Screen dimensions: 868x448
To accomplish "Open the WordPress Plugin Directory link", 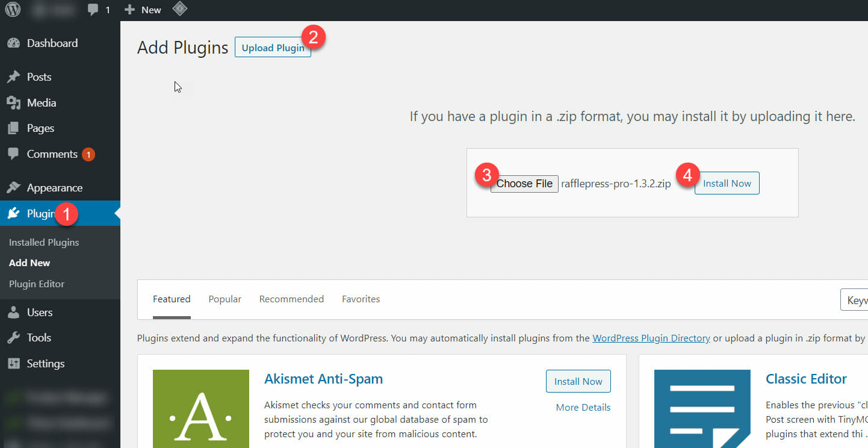I will [651, 338].
